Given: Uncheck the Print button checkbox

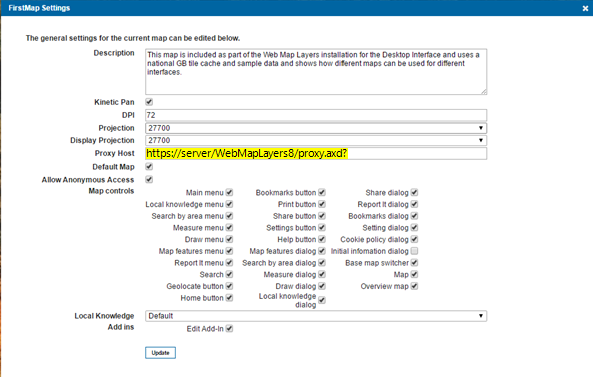Looking at the screenshot, I should pyautogui.click(x=322, y=204).
